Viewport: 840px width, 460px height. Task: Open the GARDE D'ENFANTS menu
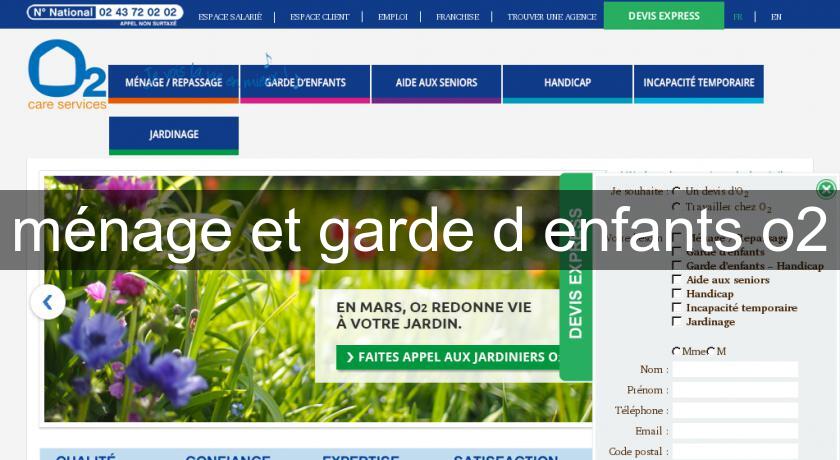tap(305, 84)
